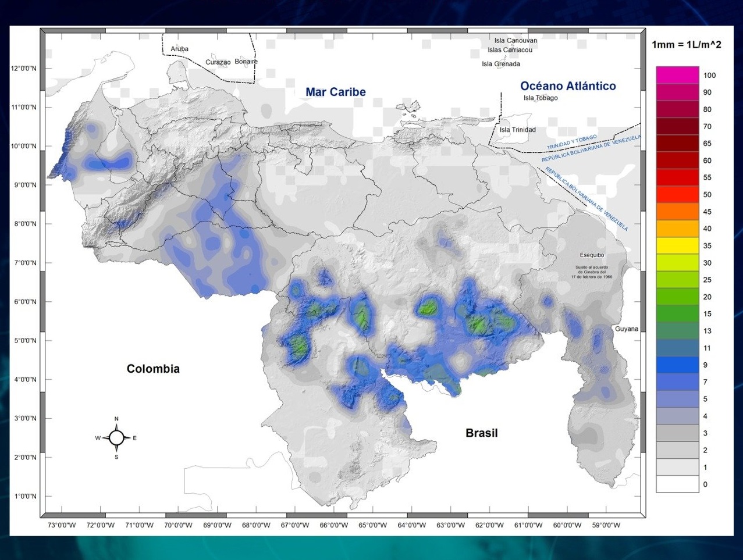743x560 pixels.
Task: Select the Esequibo region label
Action: [592, 255]
